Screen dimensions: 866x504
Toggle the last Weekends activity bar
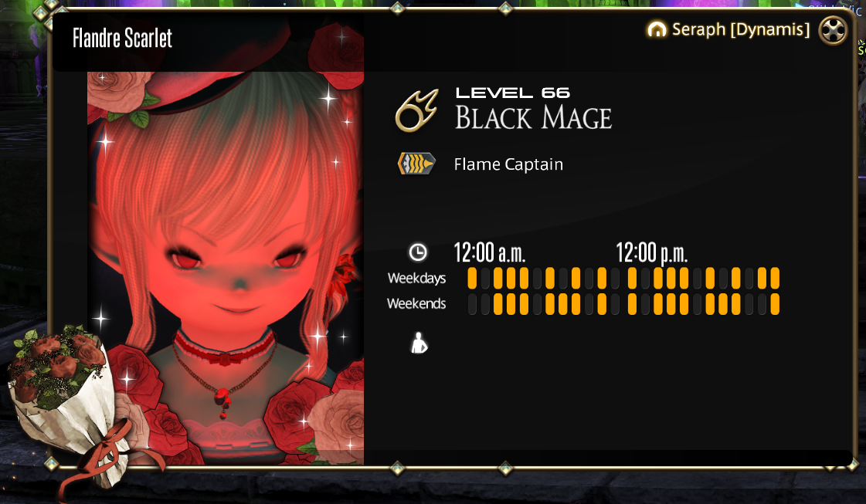point(775,304)
